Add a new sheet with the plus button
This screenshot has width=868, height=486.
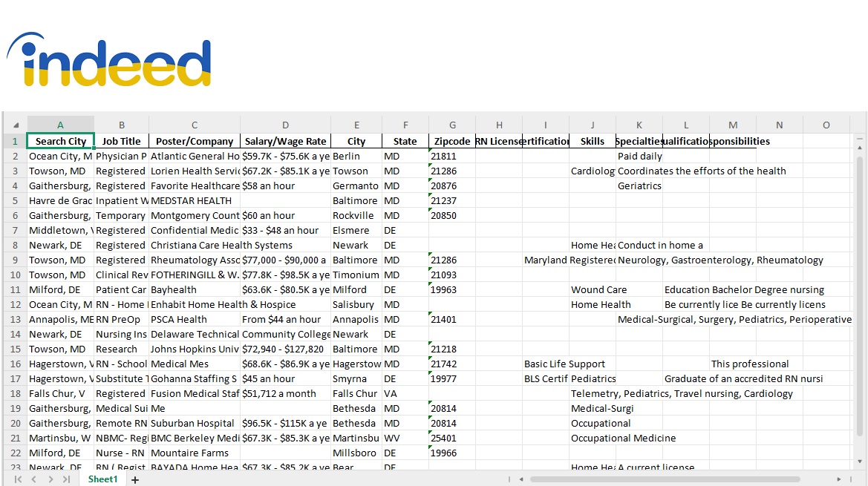[x=135, y=480]
